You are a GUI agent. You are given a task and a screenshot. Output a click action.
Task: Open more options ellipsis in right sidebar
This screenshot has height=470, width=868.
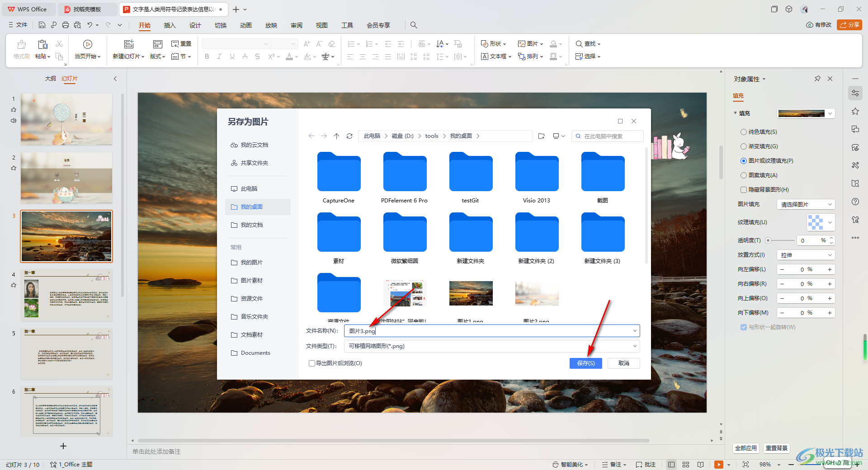pyautogui.click(x=855, y=238)
